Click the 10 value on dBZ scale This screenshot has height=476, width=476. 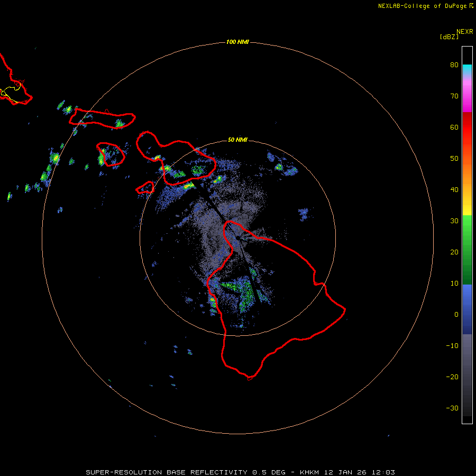tap(454, 283)
